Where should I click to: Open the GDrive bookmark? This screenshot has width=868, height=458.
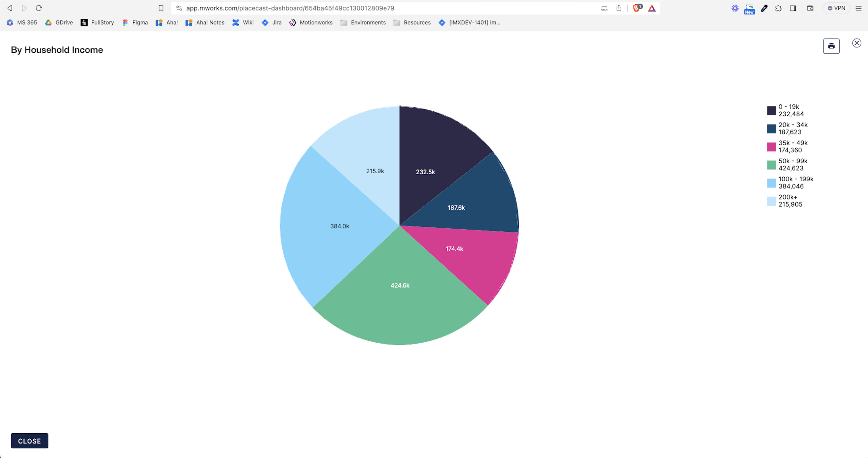59,23
